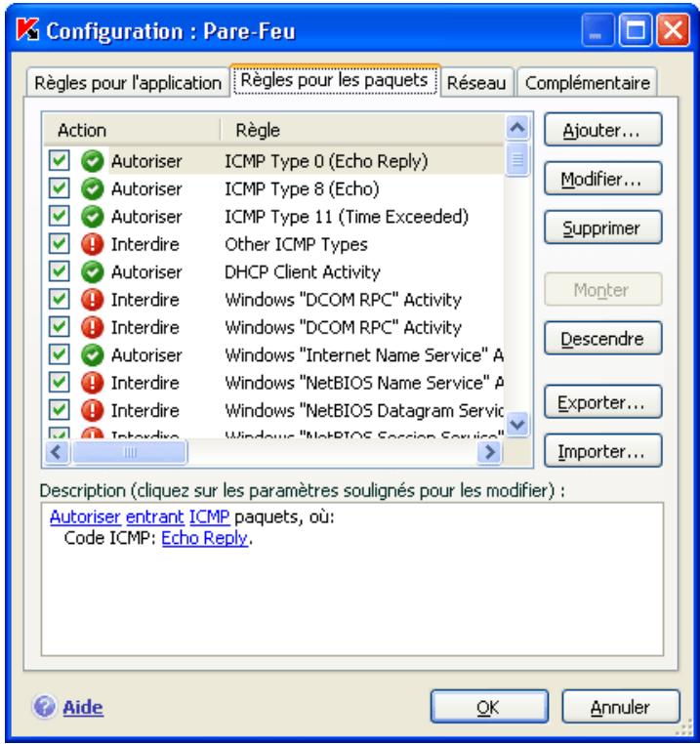
Task: Sort by the Règle column header
Action: (362, 130)
